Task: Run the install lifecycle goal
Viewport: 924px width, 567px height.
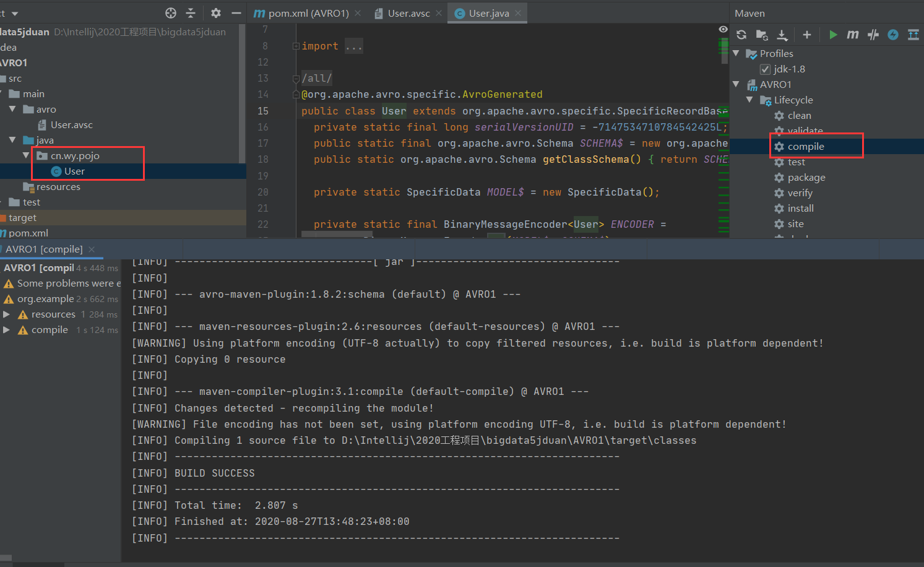Action: 800,208
